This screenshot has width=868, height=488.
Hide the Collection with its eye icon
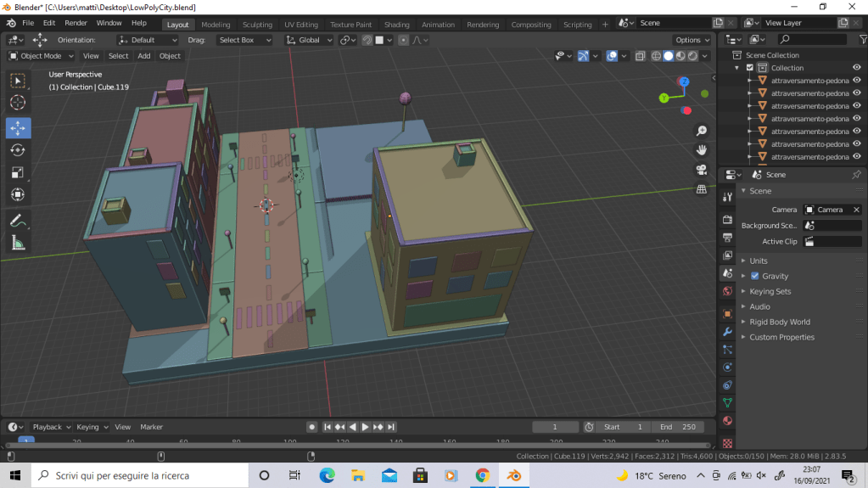click(x=857, y=68)
